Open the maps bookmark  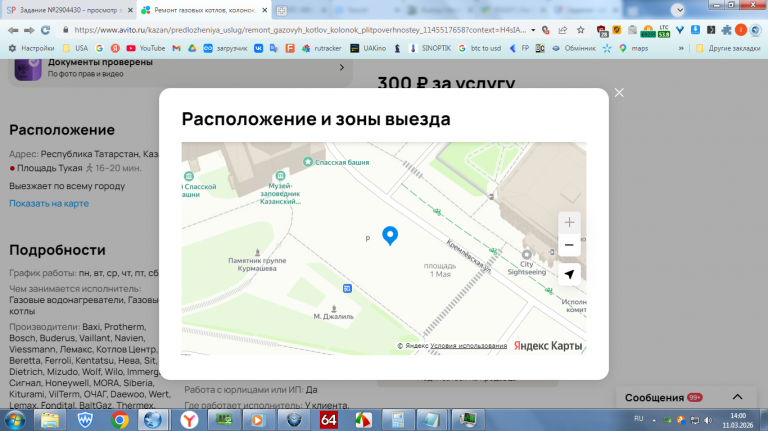[x=634, y=48]
